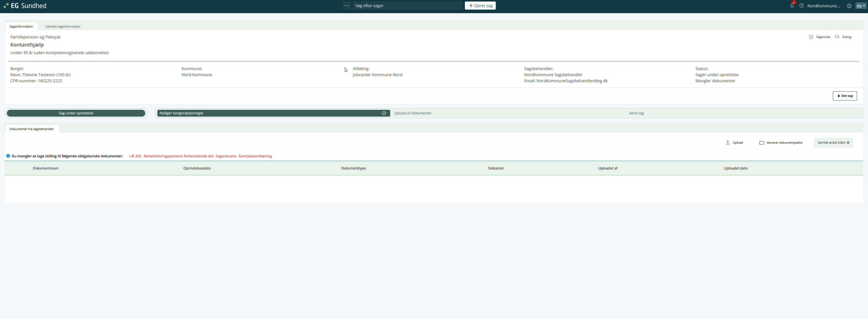The width and height of the screenshot is (868, 319).
Task: Select Dokumenter fra sagsbehandler tab
Action: [x=32, y=129]
